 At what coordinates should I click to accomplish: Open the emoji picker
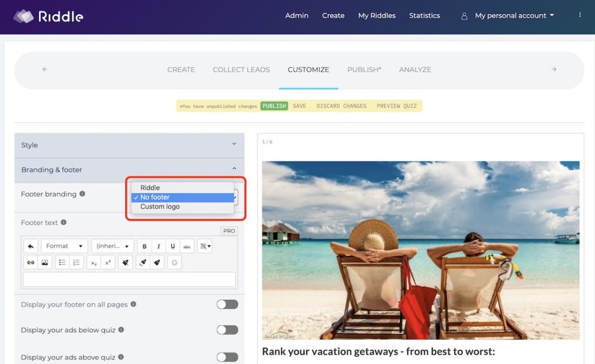[x=174, y=262]
